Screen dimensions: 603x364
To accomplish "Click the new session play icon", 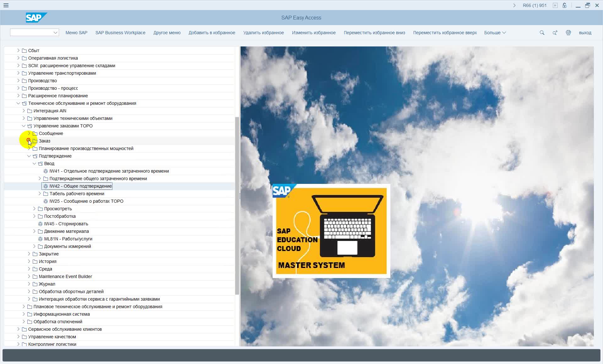I will 555,5.
